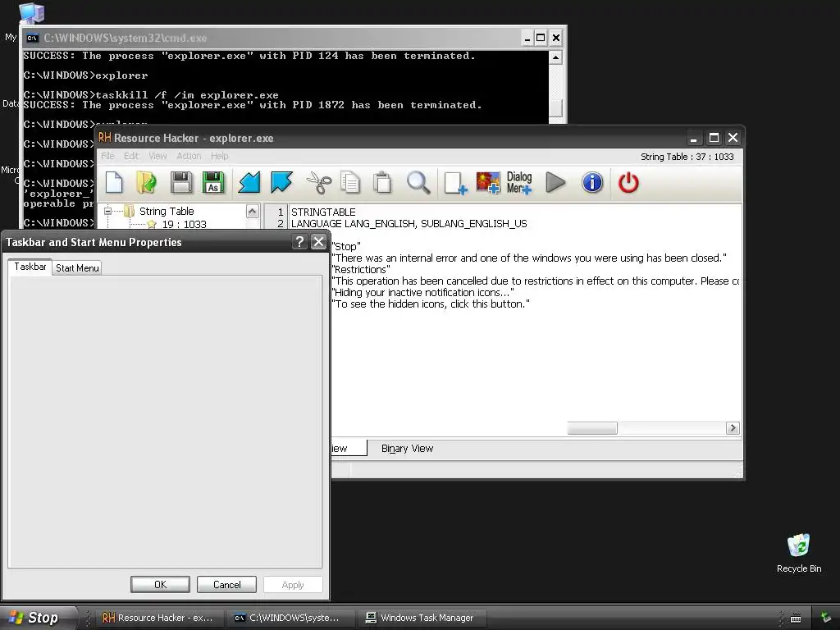The height and width of the screenshot is (630, 840).
Task: Close the Taskbar and Start Menu Properties dialog
Action: pyautogui.click(x=319, y=242)
